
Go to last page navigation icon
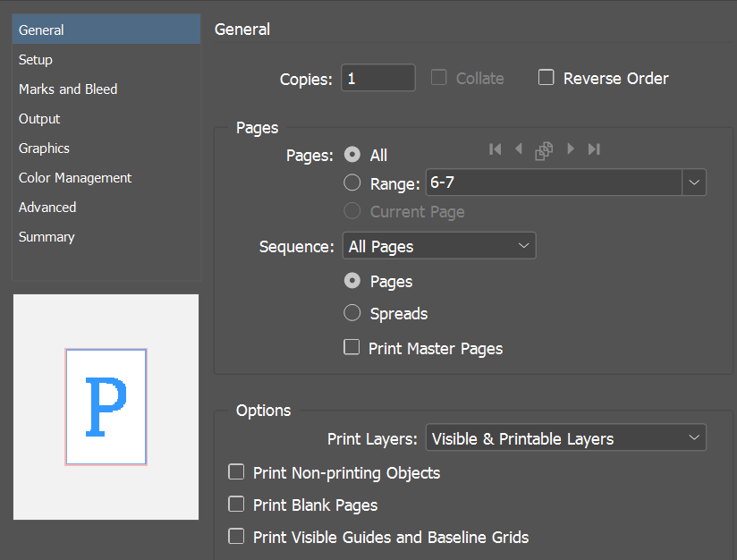pyautogui.click(x=594, y=149)
